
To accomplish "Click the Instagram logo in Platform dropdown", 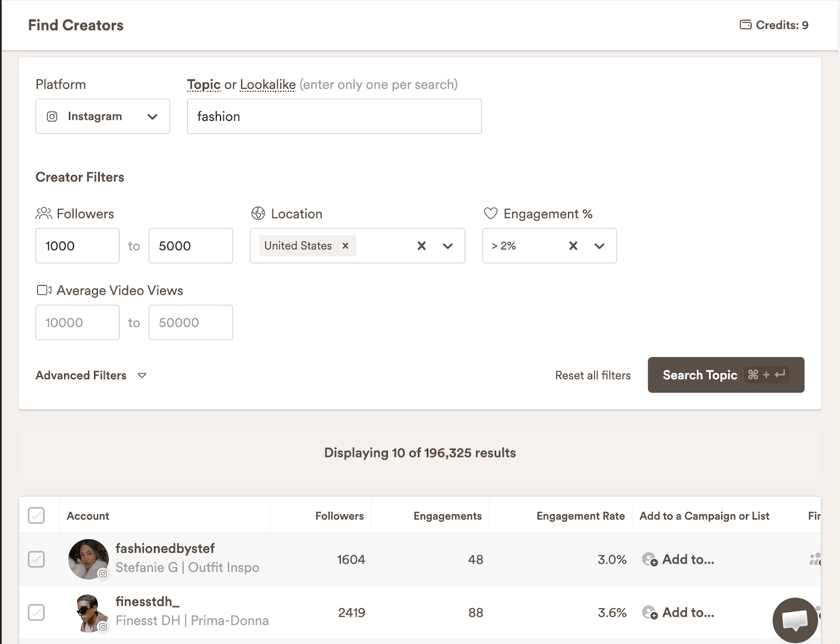I will coord(52,116).
